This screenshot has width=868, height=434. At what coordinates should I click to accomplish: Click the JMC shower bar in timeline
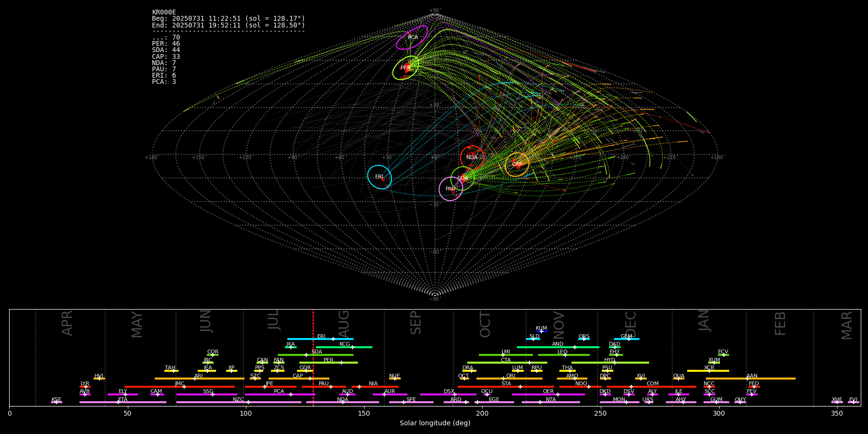pos(180,386)
